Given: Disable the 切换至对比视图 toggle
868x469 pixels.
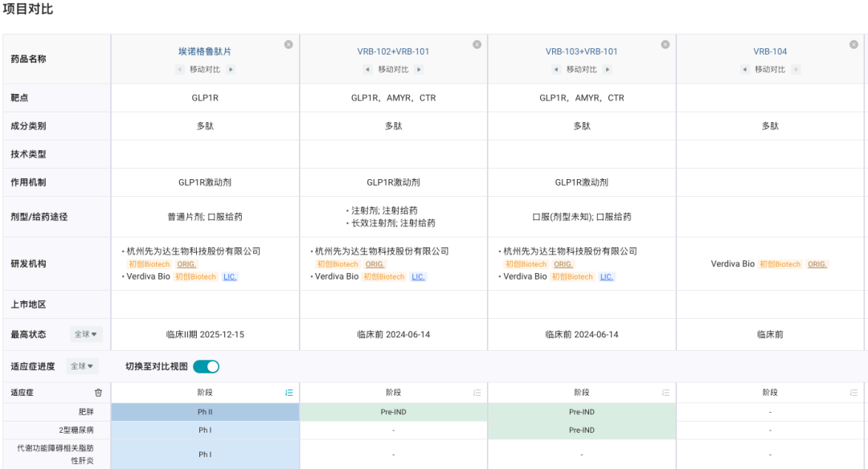Looking at the screenshot, I should (x=207, y=366).
